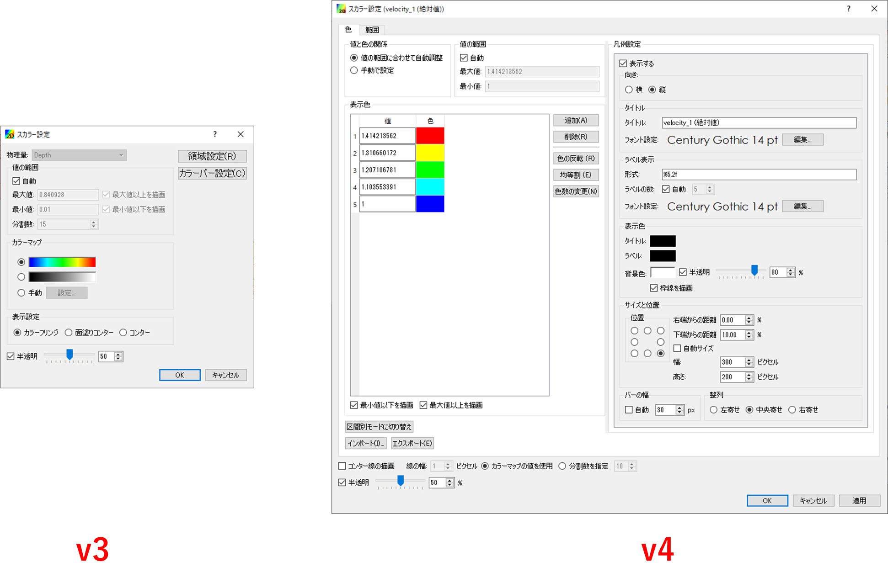Click the white background color swatch
The height and width of the screenshot is (588, 888).
pyautogui.click(x=662, y=273)
